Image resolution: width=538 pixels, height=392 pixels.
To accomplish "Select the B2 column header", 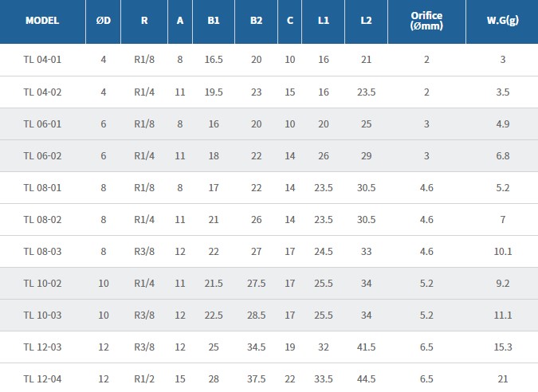I will click(256, 21).
